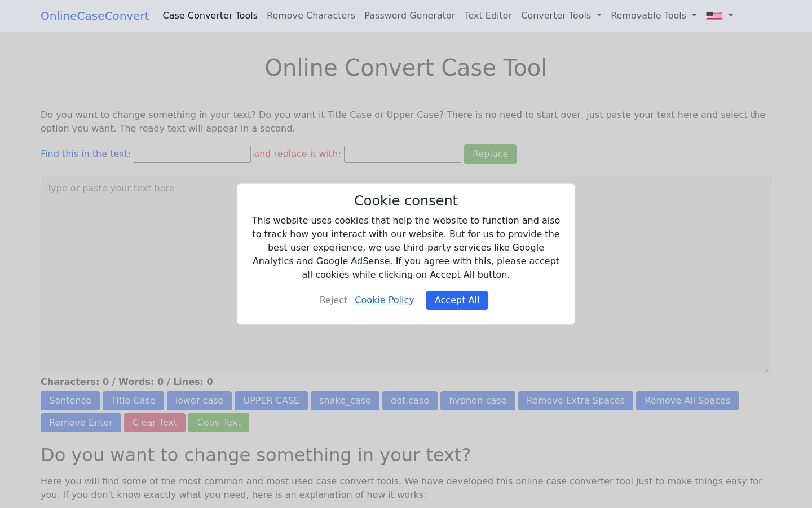Click the Accept All cookies button
The width and height of the screenshot is (812, 508).
click(457, 300)
